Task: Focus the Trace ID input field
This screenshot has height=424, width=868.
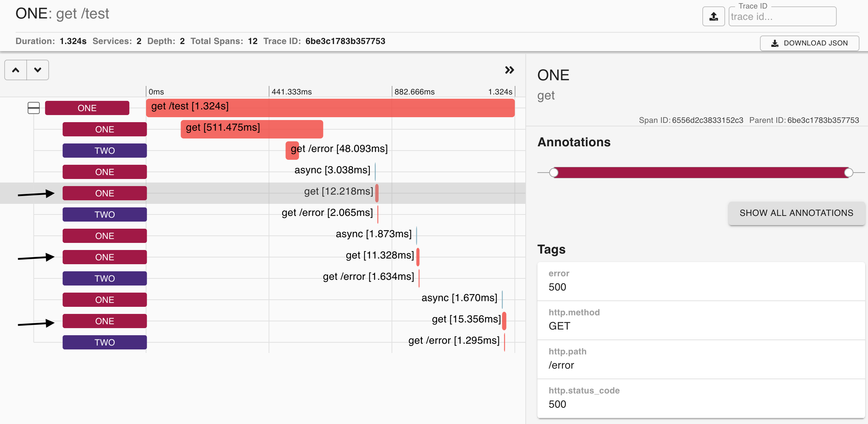Action: (x=782, y=17)
